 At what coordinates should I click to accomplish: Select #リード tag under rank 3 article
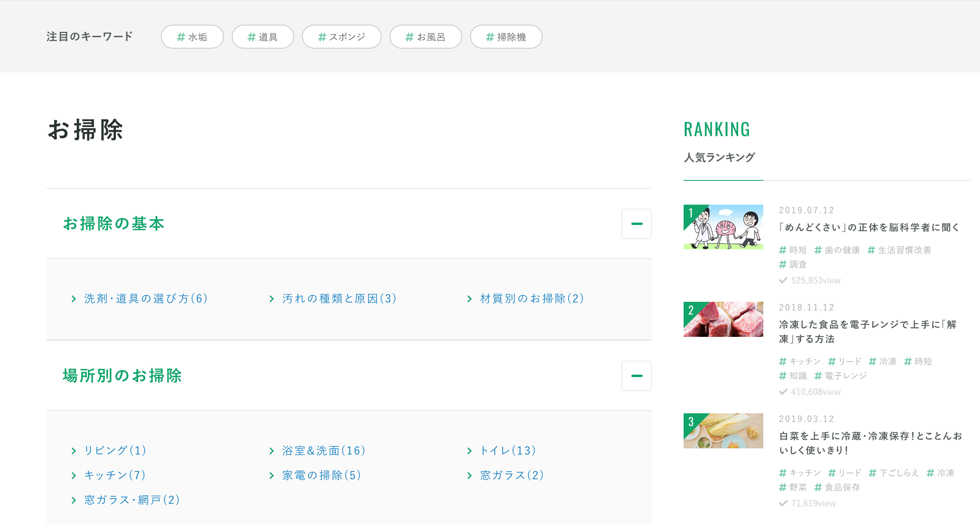pyautogui.click(x=845, y=473)
